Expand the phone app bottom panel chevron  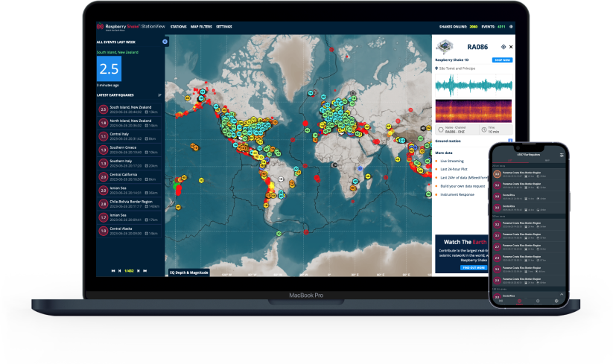[x=562, y=294]
